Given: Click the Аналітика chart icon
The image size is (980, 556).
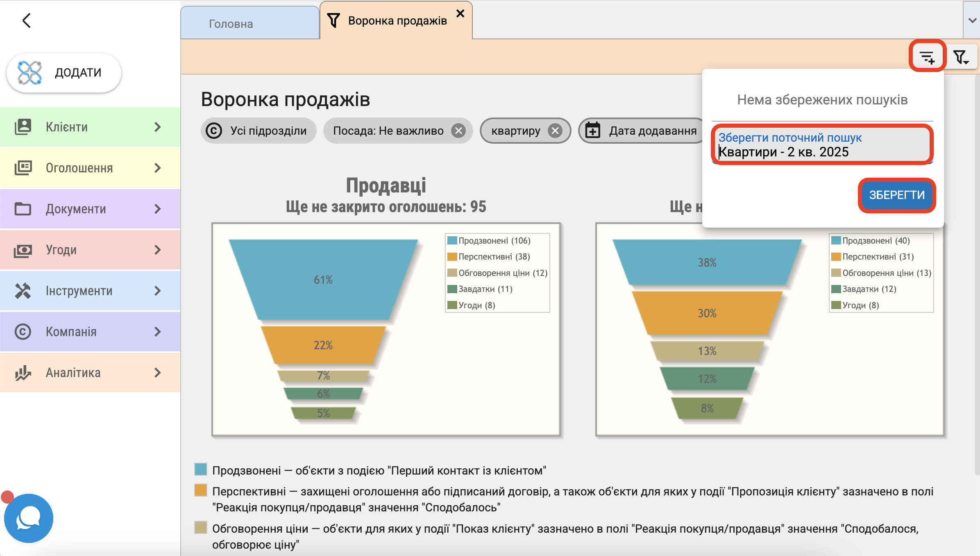Looking at the screenshot, I should tap(23, 373).
